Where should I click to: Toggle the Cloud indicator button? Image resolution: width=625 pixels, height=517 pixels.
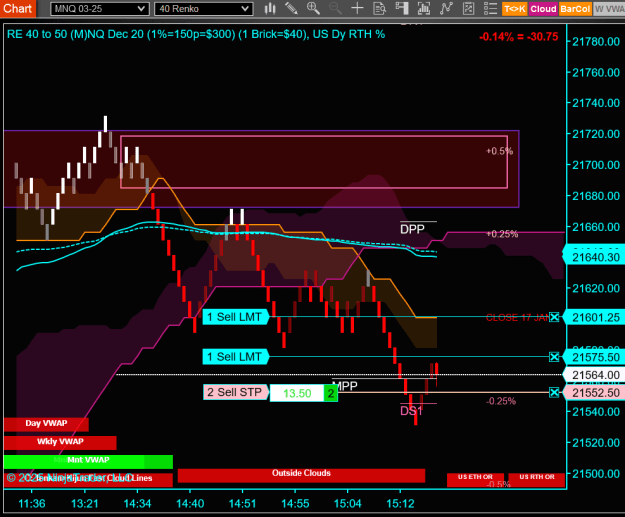[543, 9]
